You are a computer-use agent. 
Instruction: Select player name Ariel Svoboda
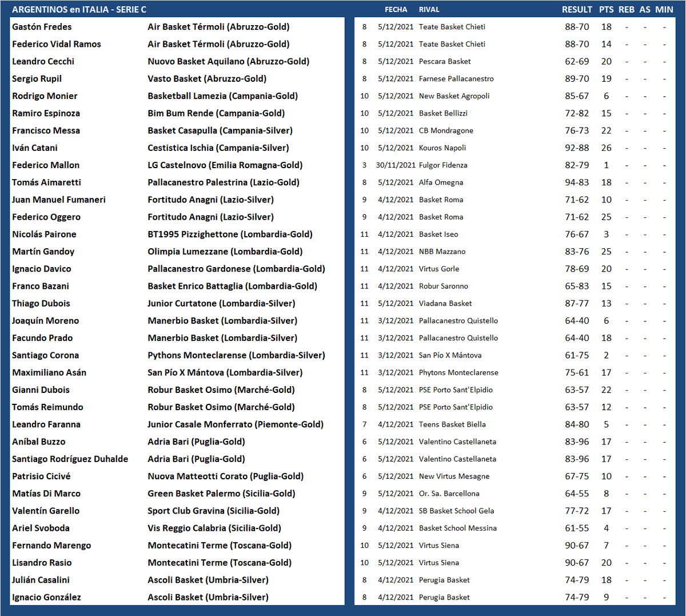click(41, 528)
